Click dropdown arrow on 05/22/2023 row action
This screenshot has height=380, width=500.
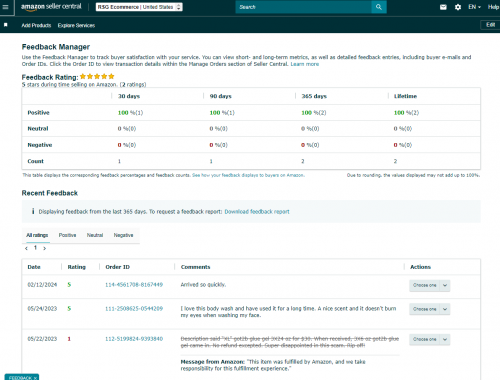(x=445, y=339)
